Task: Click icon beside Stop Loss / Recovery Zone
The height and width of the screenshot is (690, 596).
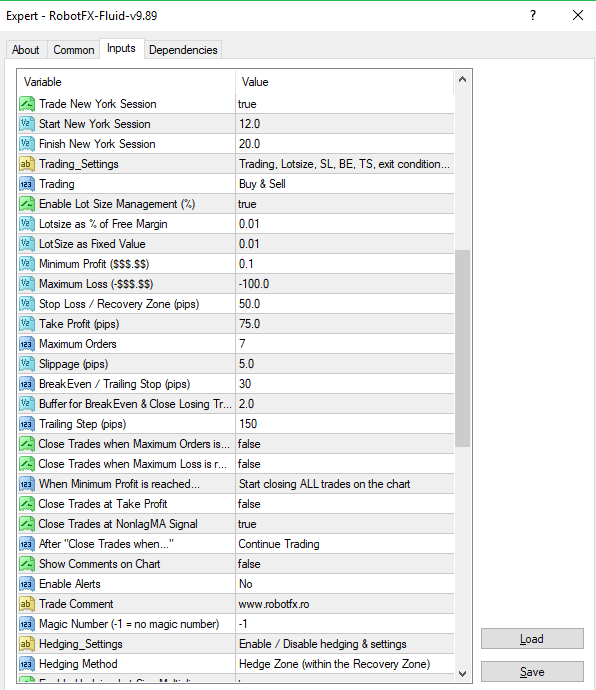Action: [x=26, y=305]
